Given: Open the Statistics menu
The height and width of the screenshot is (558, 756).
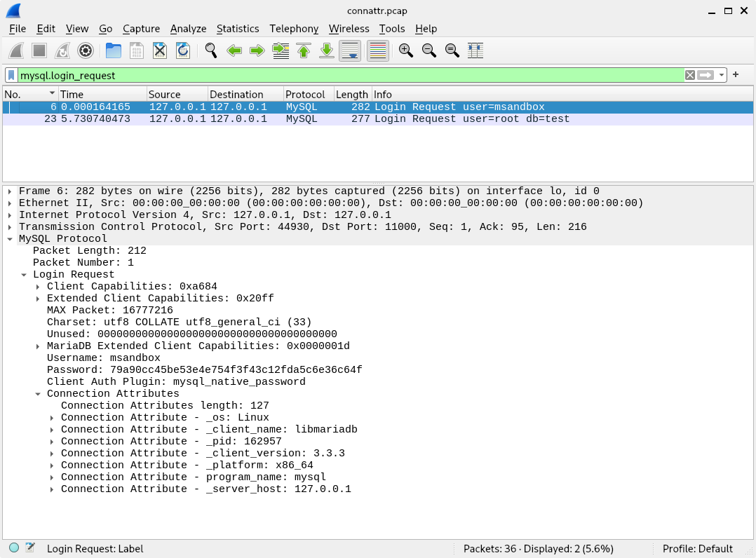Looking at the screenshot, I should point(238,29).
